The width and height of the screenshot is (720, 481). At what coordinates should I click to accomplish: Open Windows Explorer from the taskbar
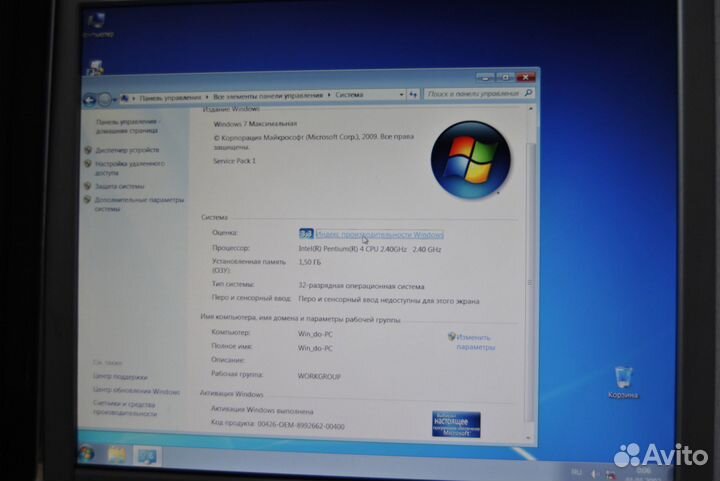[117, 455]
